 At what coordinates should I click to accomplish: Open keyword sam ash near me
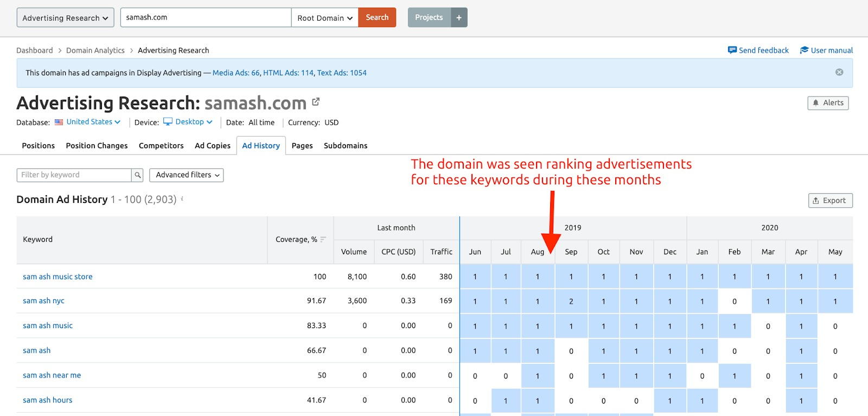coord(52,375)
